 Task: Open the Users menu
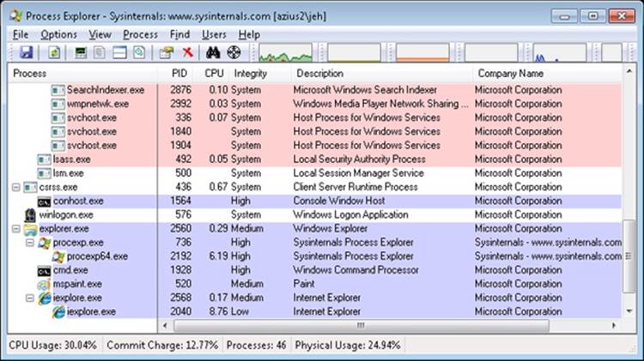214,34
